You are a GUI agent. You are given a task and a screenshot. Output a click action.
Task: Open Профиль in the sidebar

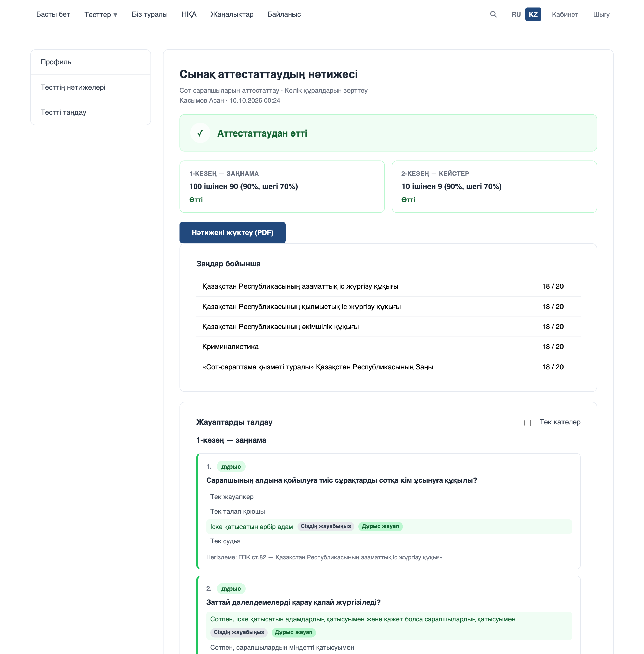pyautogui.click(x=90, y=62)
